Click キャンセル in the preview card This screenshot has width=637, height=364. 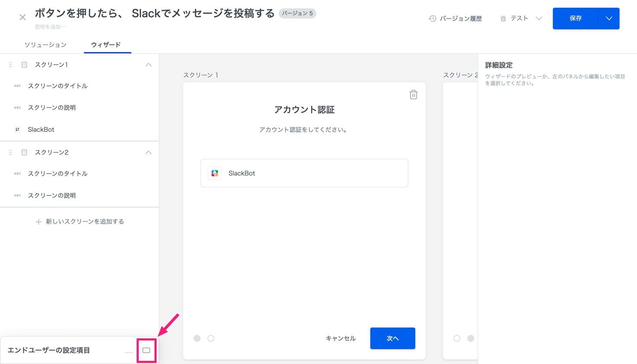(x=341, y=338)
